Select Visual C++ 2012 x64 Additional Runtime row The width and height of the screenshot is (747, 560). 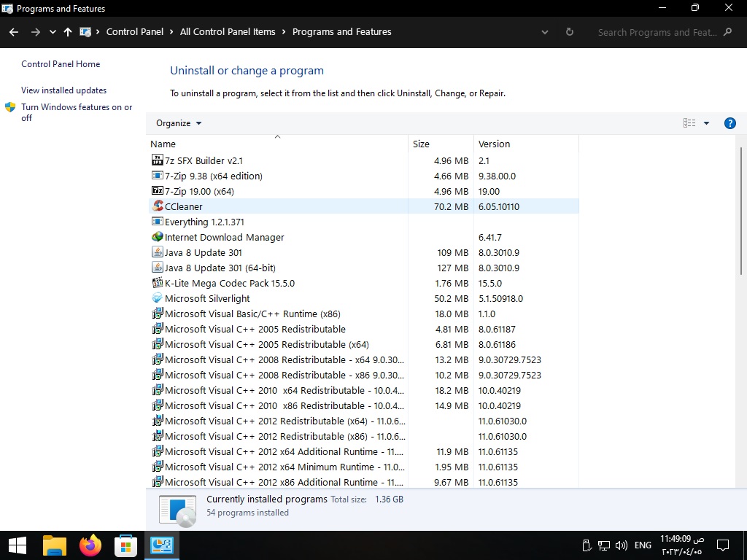coord(363,451)
